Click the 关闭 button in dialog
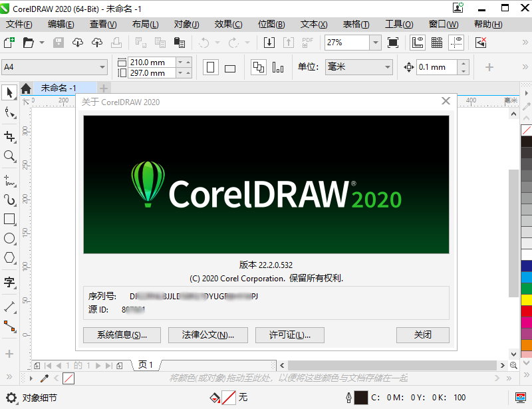 [423, 335]
